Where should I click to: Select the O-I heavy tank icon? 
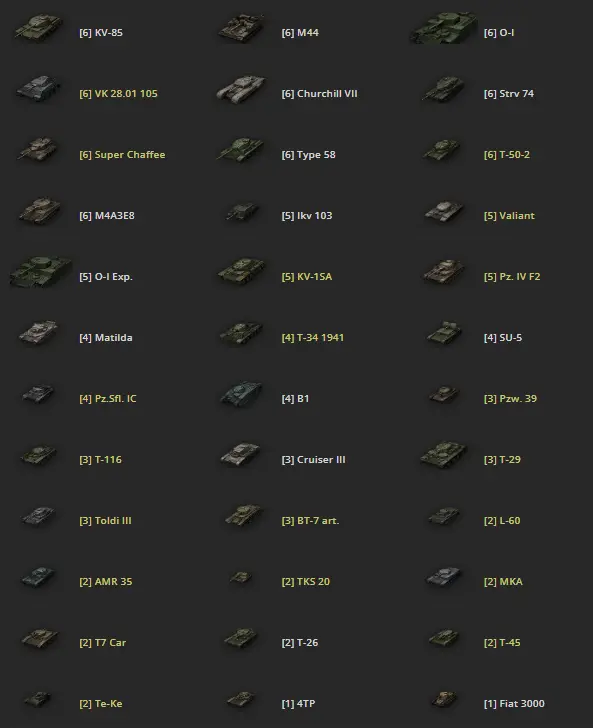(x=443, y=28)
